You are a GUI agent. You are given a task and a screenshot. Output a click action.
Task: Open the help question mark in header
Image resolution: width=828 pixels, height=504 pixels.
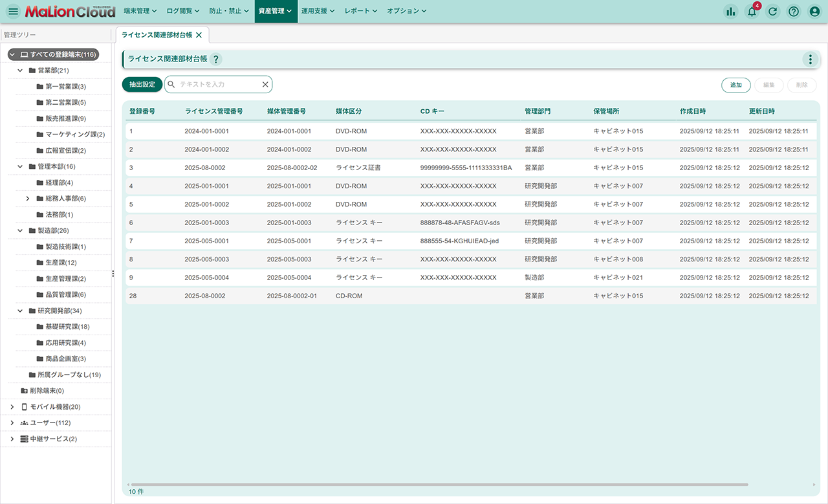click(x=794, y=11)
